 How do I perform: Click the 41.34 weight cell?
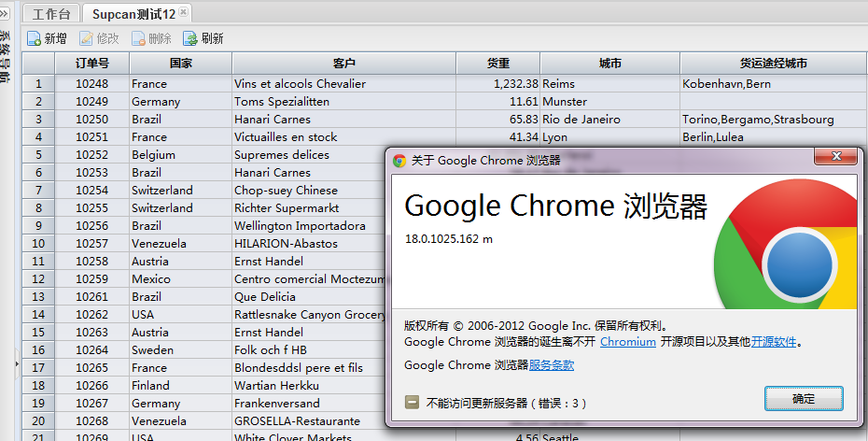click(x=498, y=136)
